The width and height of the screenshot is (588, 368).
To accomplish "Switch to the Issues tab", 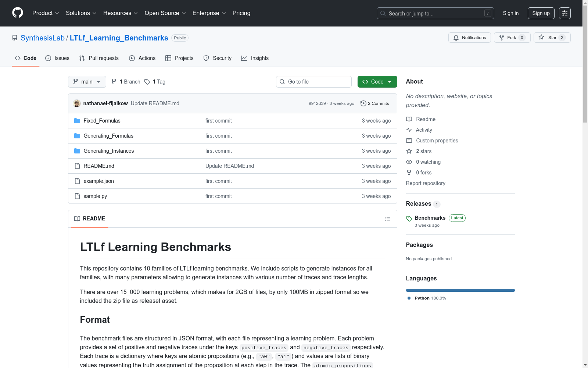I will [x=57, y=58].
